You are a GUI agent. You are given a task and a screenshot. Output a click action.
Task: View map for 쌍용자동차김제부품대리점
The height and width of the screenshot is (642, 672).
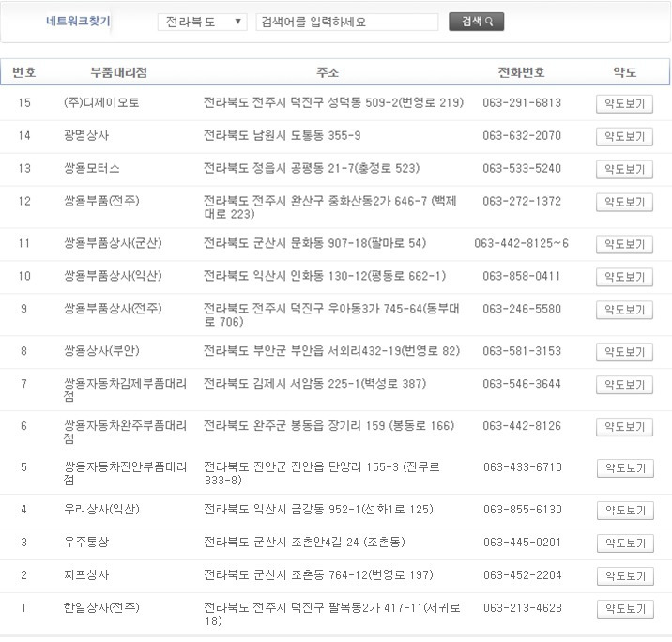pyautogui.click(x=624, y=385)
